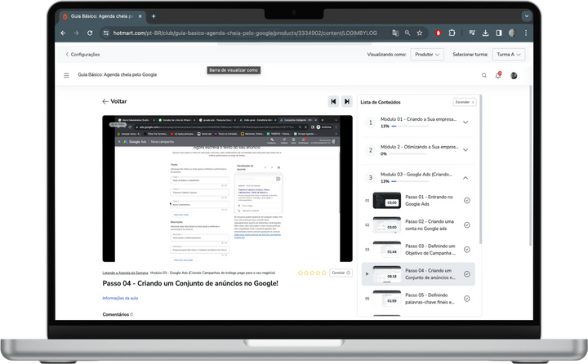
Task: Open the hamburger menu beside the course title
Action: click(67, 75)
